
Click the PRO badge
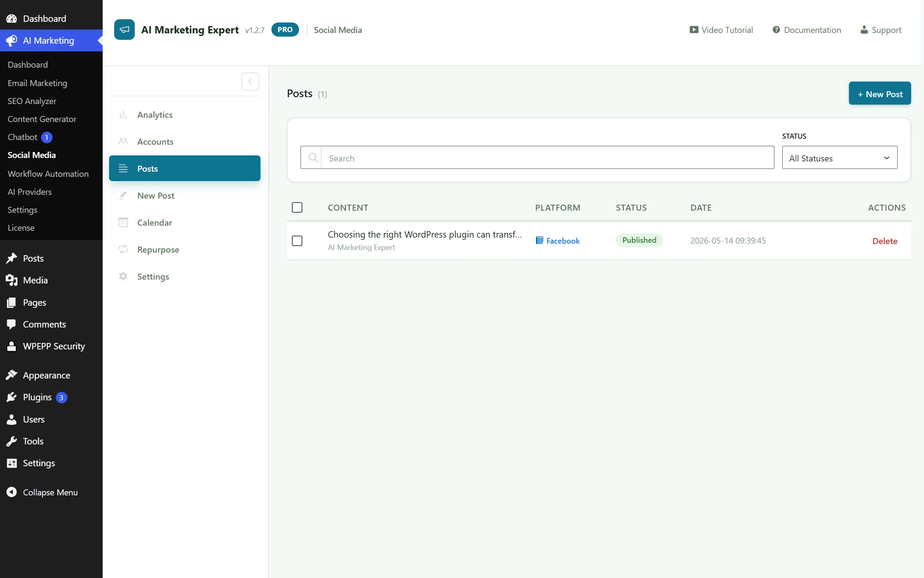tap(285, 30)
